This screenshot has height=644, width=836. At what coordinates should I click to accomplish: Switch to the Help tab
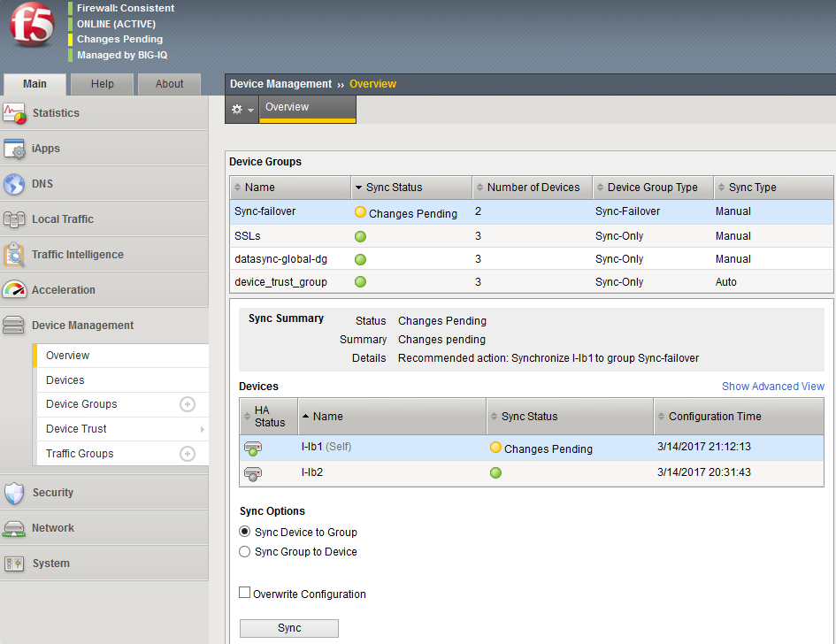[x=102, y=83]
